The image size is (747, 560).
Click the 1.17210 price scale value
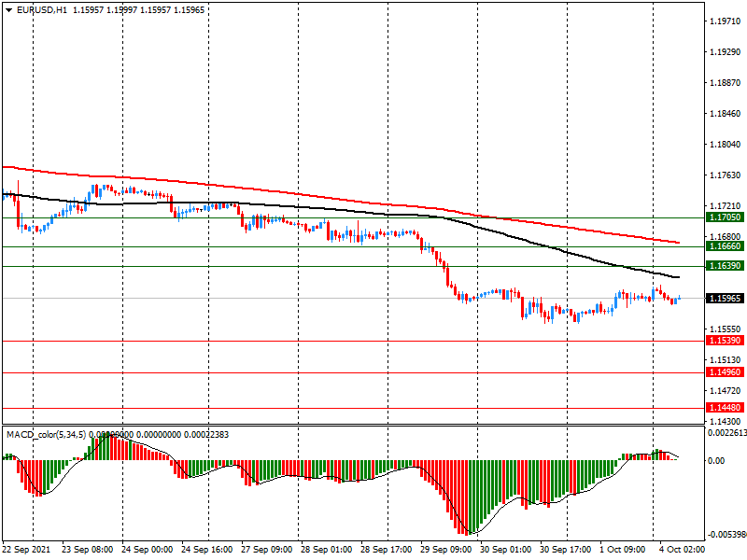pyautogui.click(x=726, y=206)
